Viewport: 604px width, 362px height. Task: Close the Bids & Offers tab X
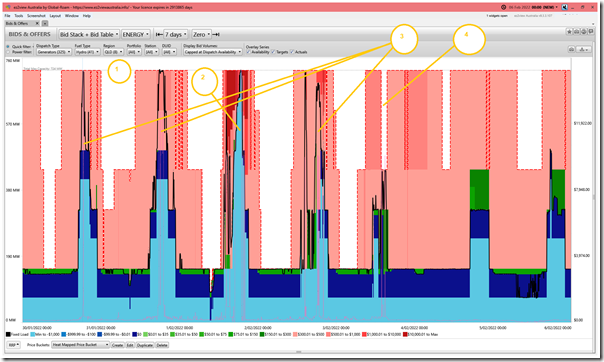point(37,23)
